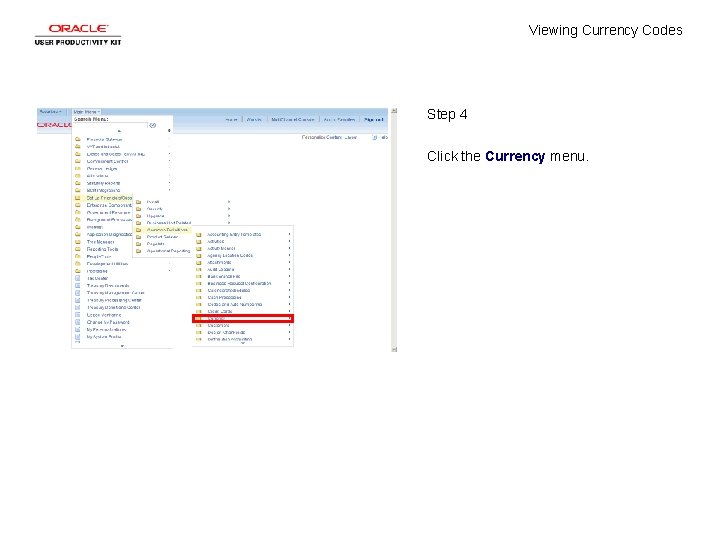Click the folder icon beside Operational Reporting
This screenshot has width=720, height=540.
pyautogui.click(x=138, y=251)
